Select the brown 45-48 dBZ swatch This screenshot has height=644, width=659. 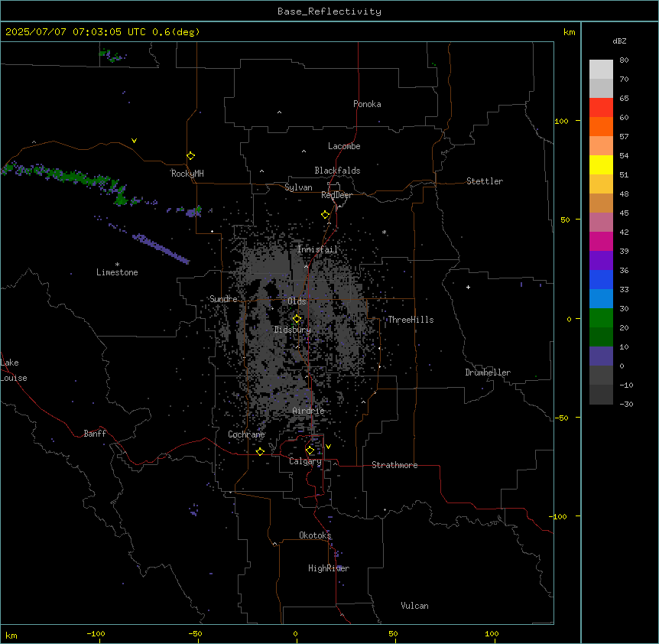tap(601, 203)
